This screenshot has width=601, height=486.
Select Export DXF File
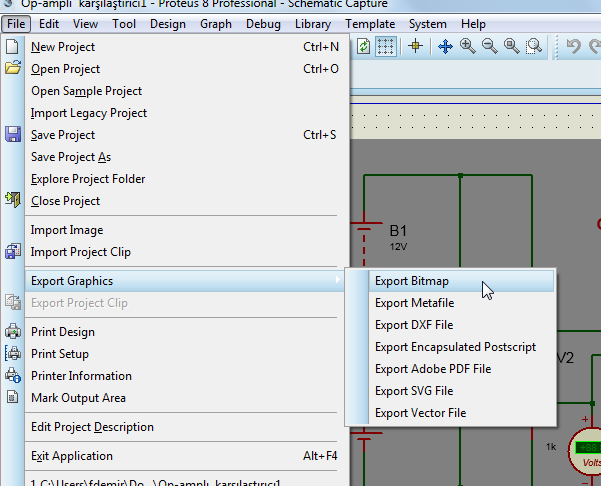[461, 325]
